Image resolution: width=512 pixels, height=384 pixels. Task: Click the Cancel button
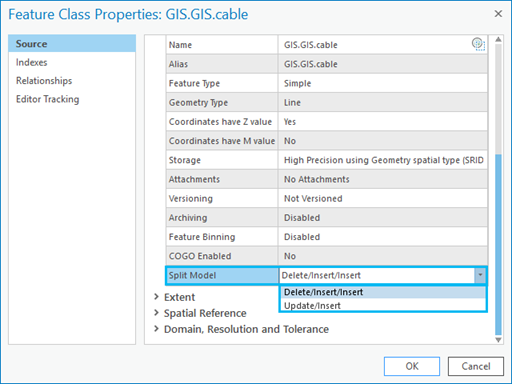(476, 366)
